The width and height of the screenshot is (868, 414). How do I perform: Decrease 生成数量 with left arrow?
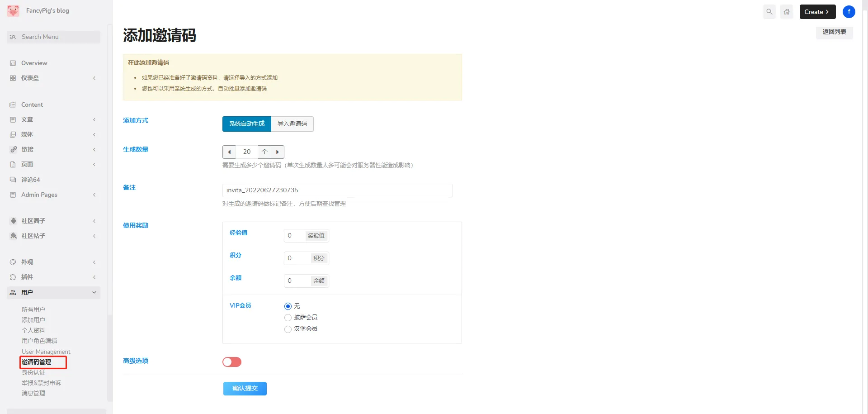(x=229, y=152)
